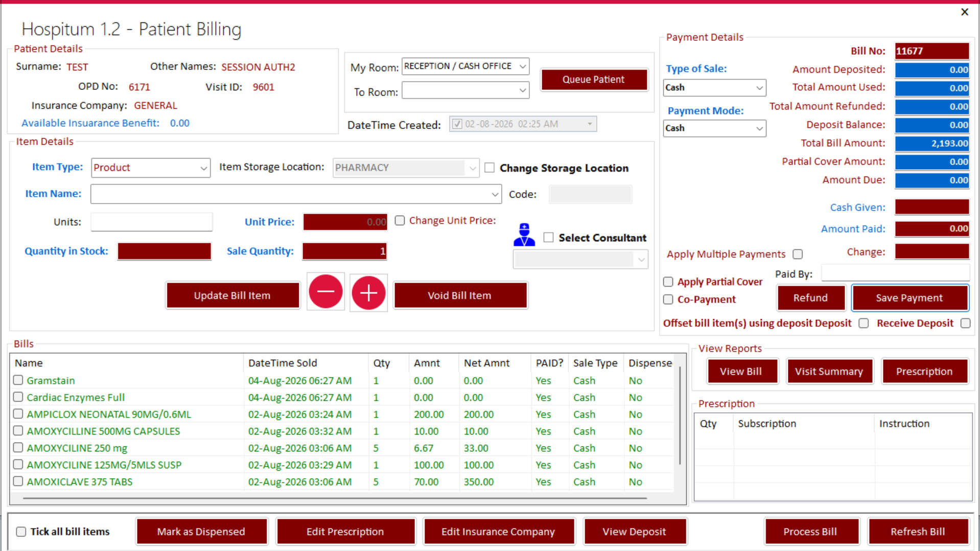Image resolution: width=980 pixels, height=551 pixels.
Task: Enable Change Storage Location checkbox
Action: click(x=489, y=168)
